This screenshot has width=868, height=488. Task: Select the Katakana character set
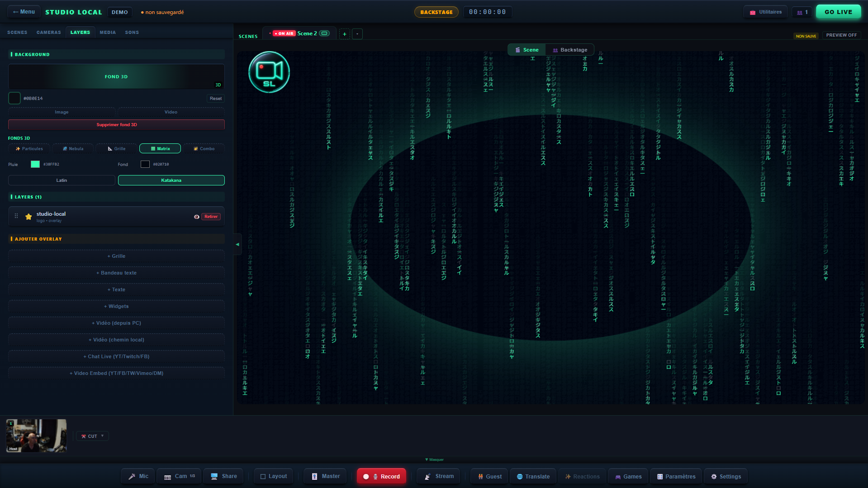pos(171,180)
